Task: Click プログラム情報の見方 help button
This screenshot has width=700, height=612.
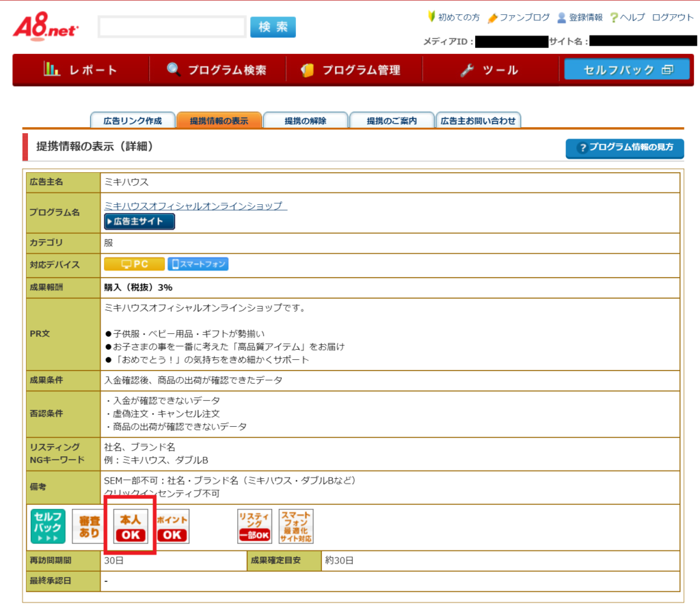Action: [x=625, y=148]
